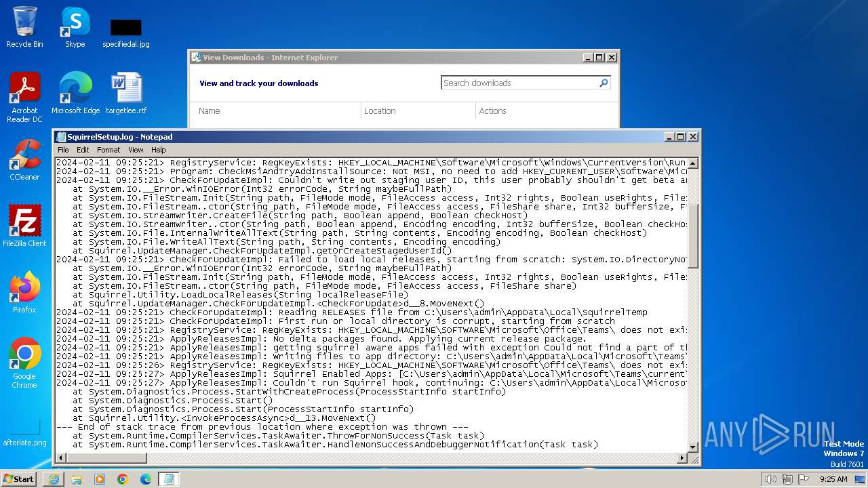Click the 'Squirrel Enabled Apps' log line

[372, 374]
